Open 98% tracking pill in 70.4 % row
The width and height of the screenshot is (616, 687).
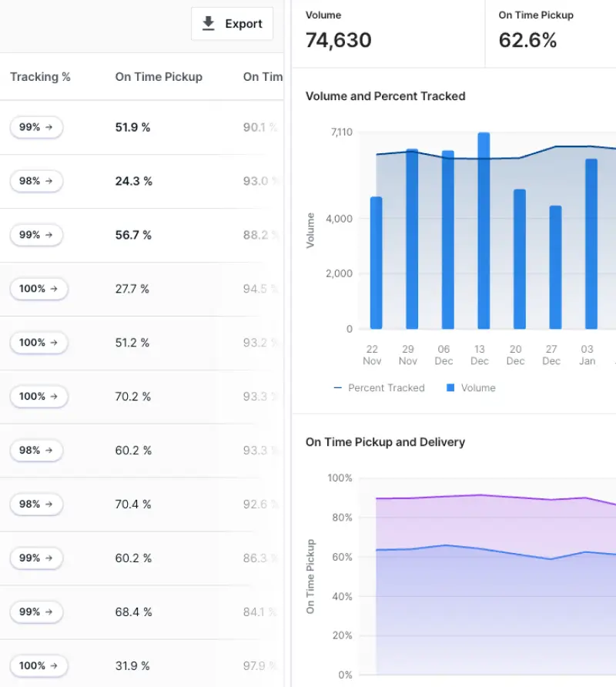click(36, 504)
